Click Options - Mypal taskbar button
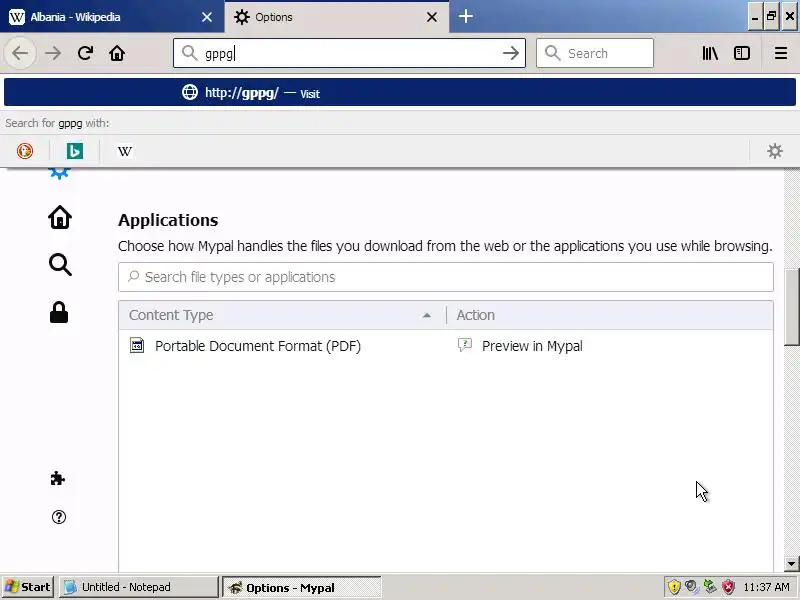800x600 pixels. point(302,587)
